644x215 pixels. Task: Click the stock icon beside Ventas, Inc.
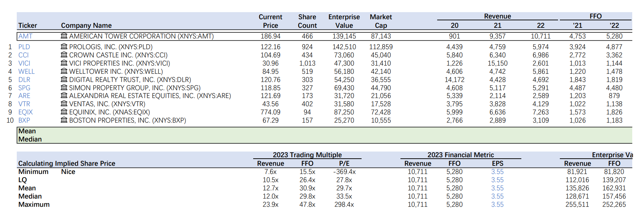coord(64,103)
